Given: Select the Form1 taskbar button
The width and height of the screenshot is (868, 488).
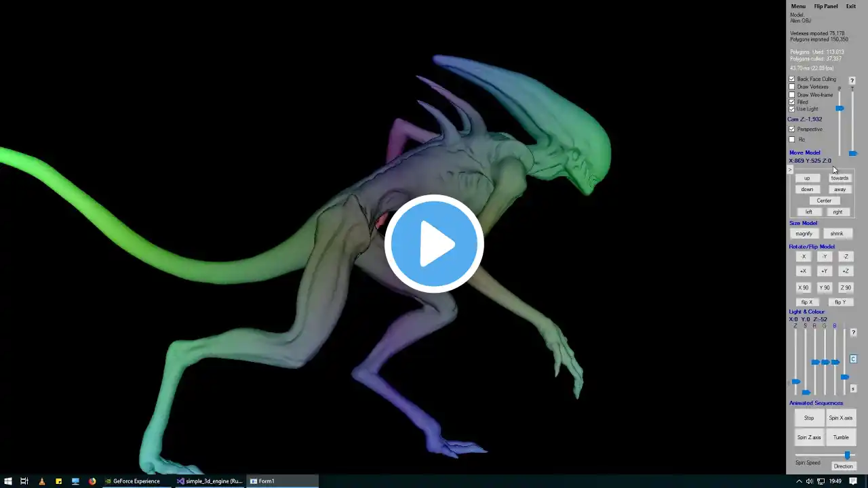Looking at the screenshot, I should 282,481.
